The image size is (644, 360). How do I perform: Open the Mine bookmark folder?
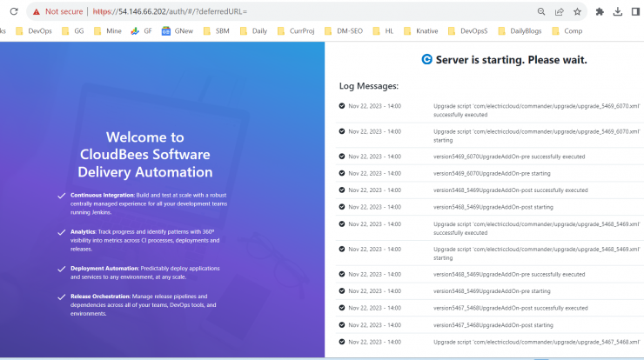click(x=108, y=31)
